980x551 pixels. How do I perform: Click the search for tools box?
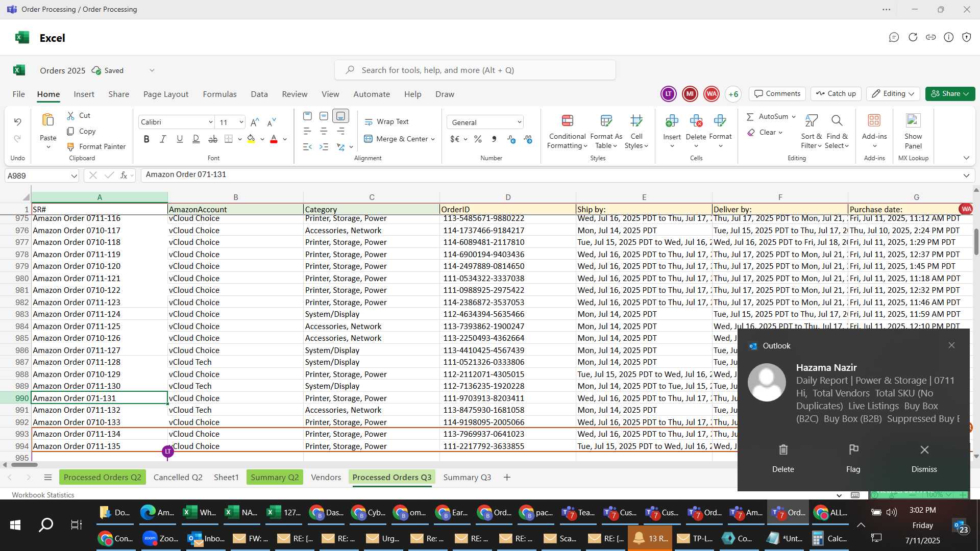(475, 70)
